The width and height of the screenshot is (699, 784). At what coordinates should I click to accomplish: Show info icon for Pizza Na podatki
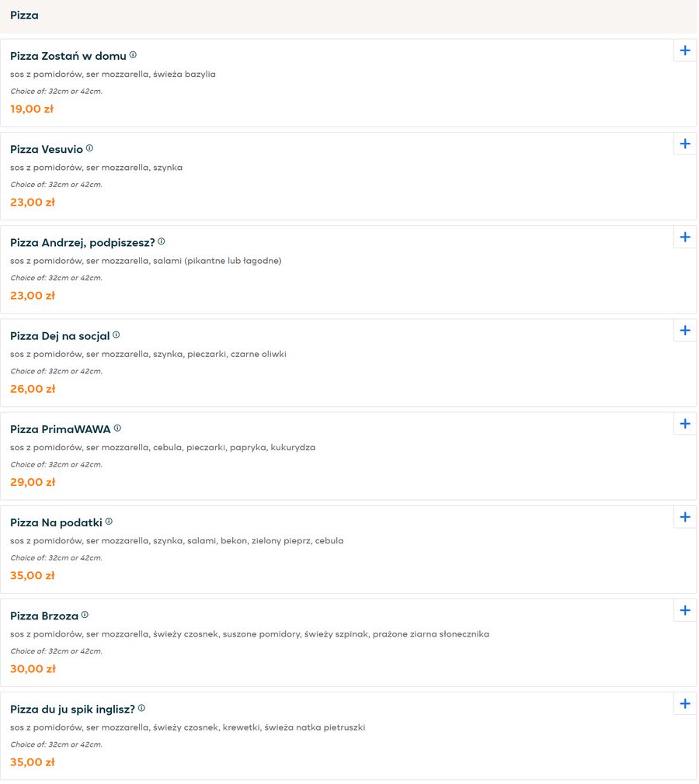[x=109, y=522]
